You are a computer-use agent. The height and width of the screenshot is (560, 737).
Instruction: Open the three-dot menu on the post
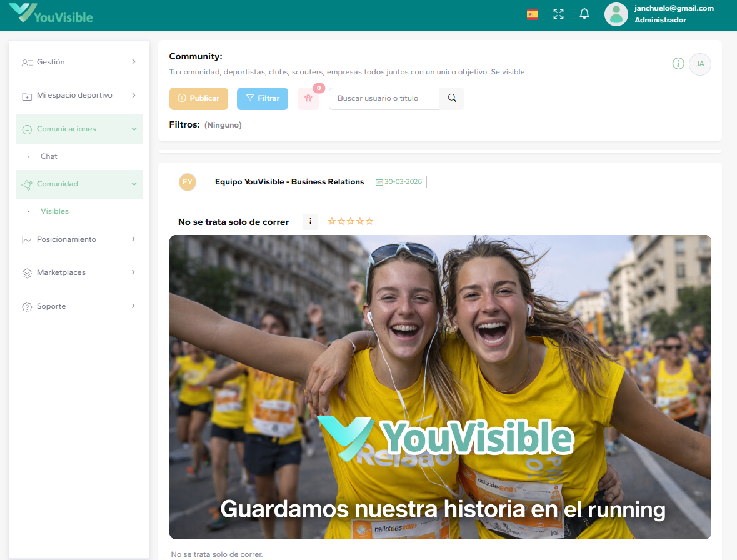[x=310, y=221]
